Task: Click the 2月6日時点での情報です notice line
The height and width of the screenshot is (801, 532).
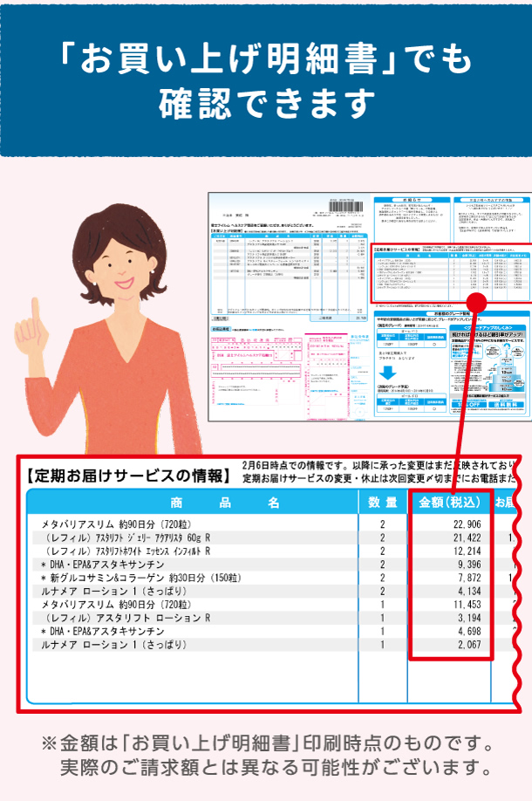Action: (379, 465)
